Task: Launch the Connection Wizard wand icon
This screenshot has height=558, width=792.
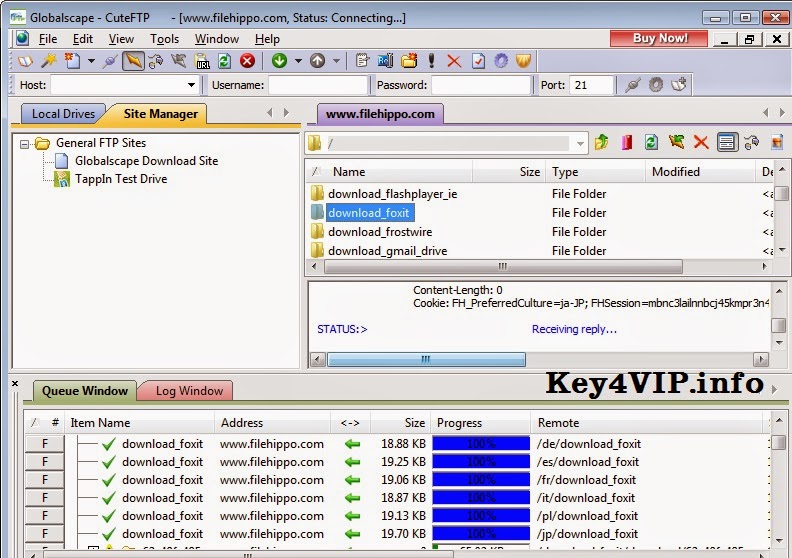Action: pos(48,61)
